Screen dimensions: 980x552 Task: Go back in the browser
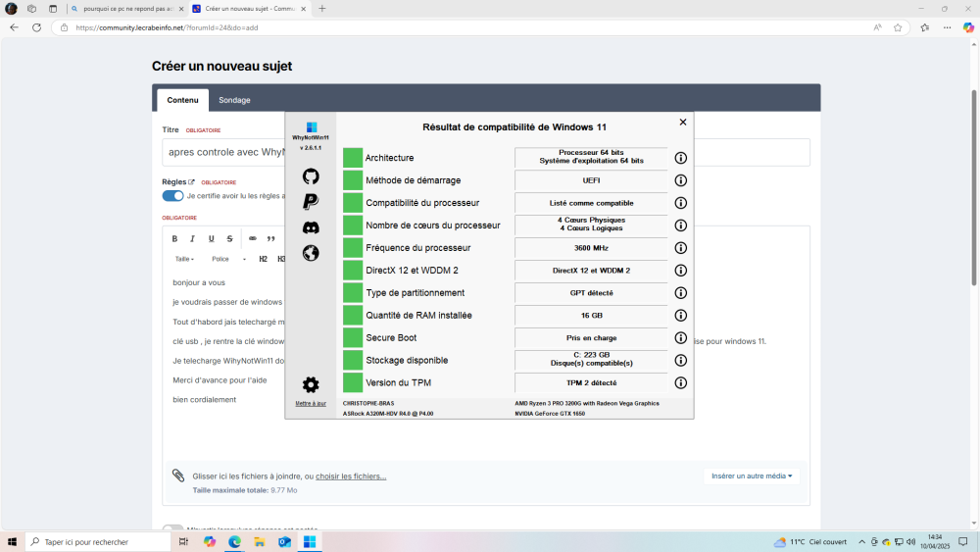(x=15, y=27)
